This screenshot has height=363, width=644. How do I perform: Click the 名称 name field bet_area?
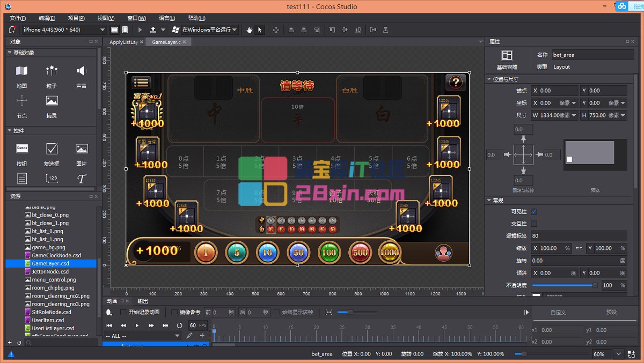click(x=592, y=55)
